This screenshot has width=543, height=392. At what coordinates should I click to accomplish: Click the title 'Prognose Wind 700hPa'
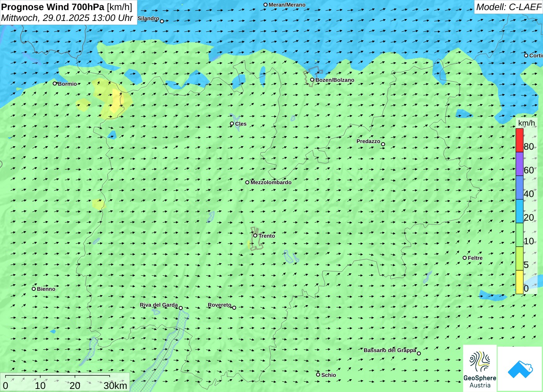(53, 7)
